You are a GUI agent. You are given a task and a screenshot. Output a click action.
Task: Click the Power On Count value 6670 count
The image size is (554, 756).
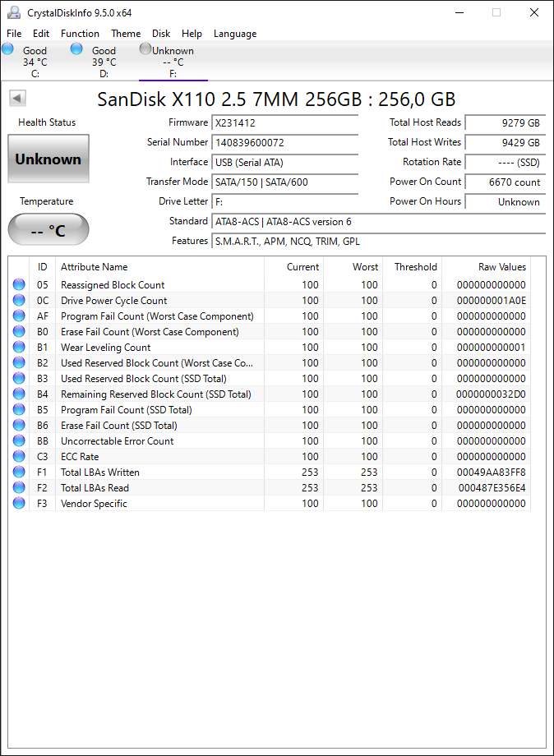click(506, 182)
